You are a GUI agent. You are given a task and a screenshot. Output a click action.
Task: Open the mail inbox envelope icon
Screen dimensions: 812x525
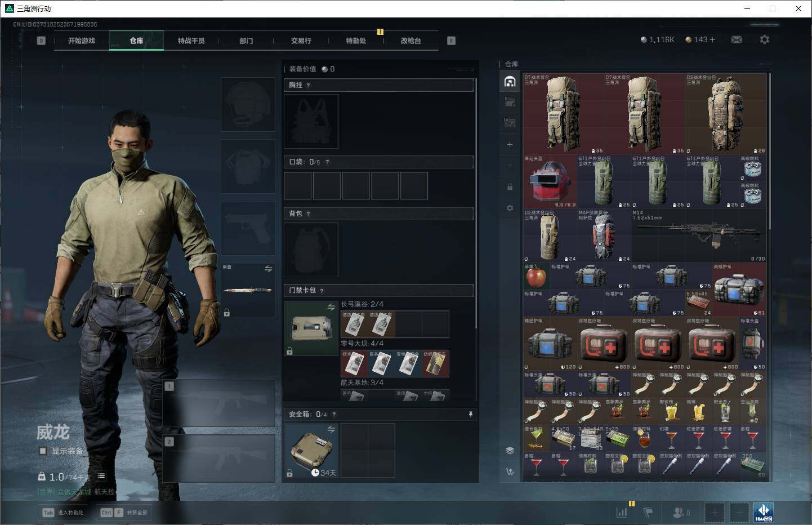click(x=737, y=39)
